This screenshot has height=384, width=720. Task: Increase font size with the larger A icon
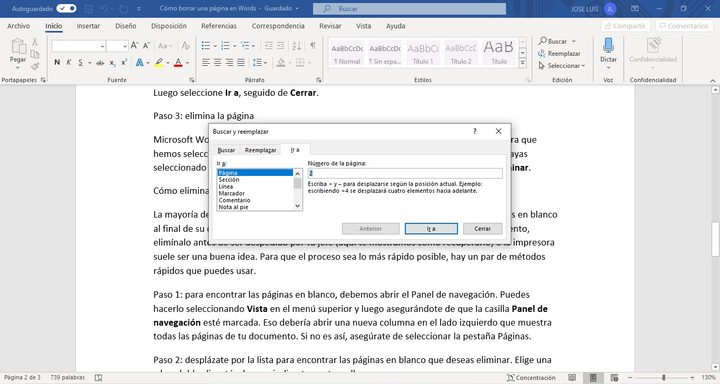click(x=134, y=45)
